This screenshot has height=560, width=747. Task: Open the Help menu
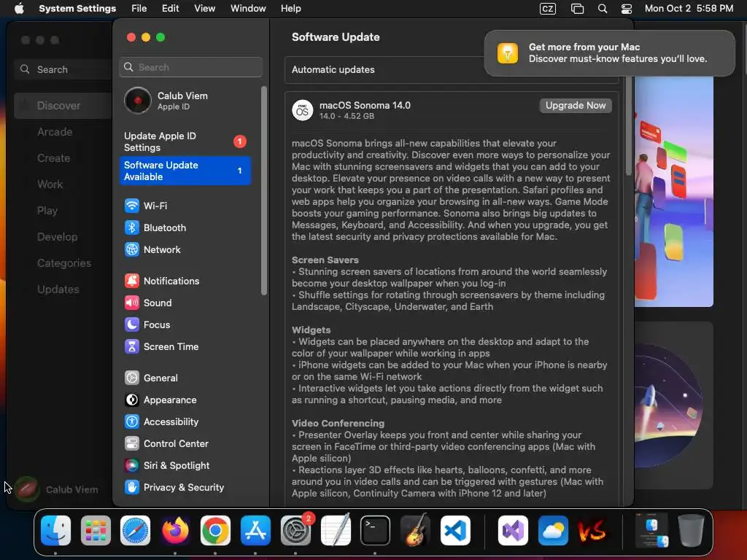290,9
